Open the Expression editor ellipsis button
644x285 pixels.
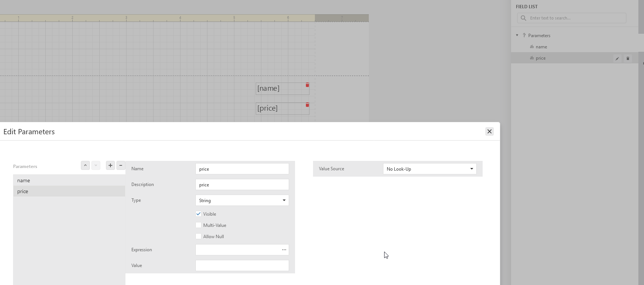coord(284,250)
